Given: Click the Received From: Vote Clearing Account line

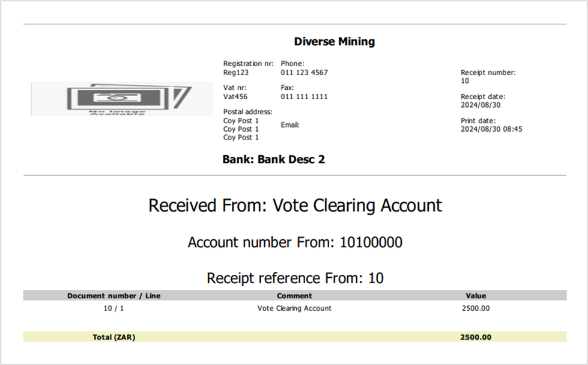Looking at the screenshot, I should click(295, 206).
